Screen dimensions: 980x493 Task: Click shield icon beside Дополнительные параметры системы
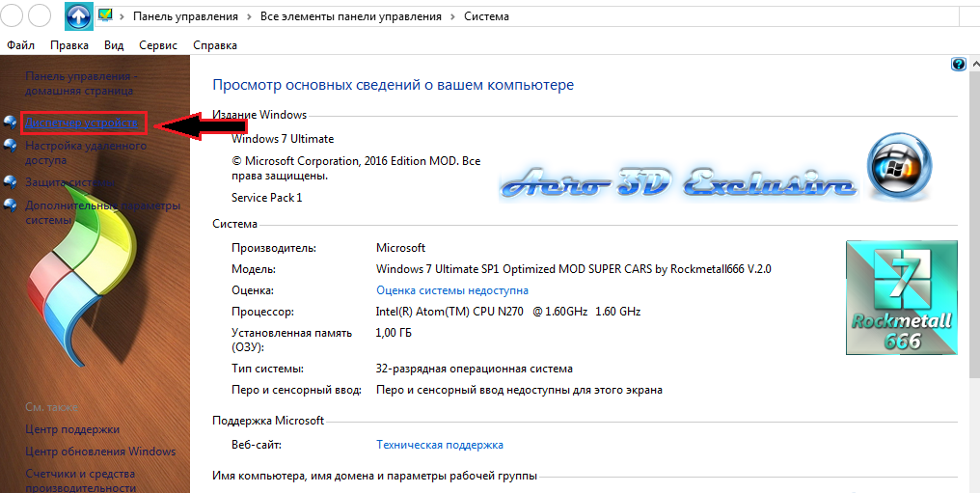point(11,205)
